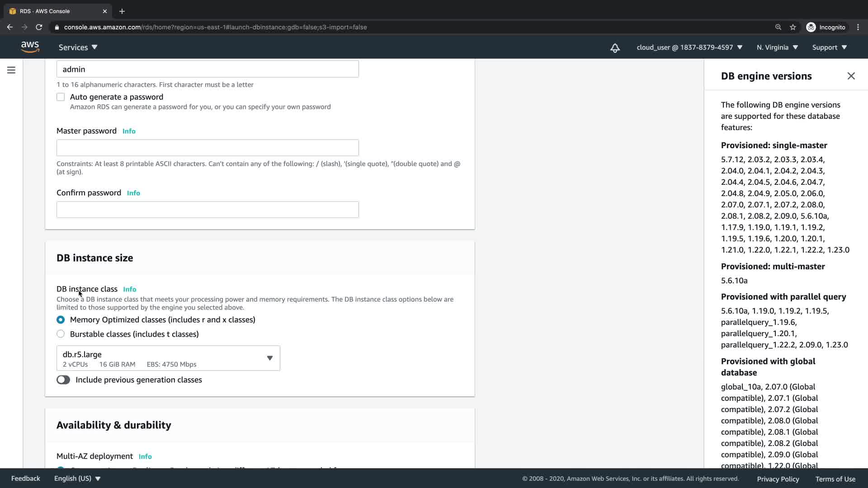Screen dimensions: 868x488
Task: Select Burstable classes radio option
Action: pos(61,334)
